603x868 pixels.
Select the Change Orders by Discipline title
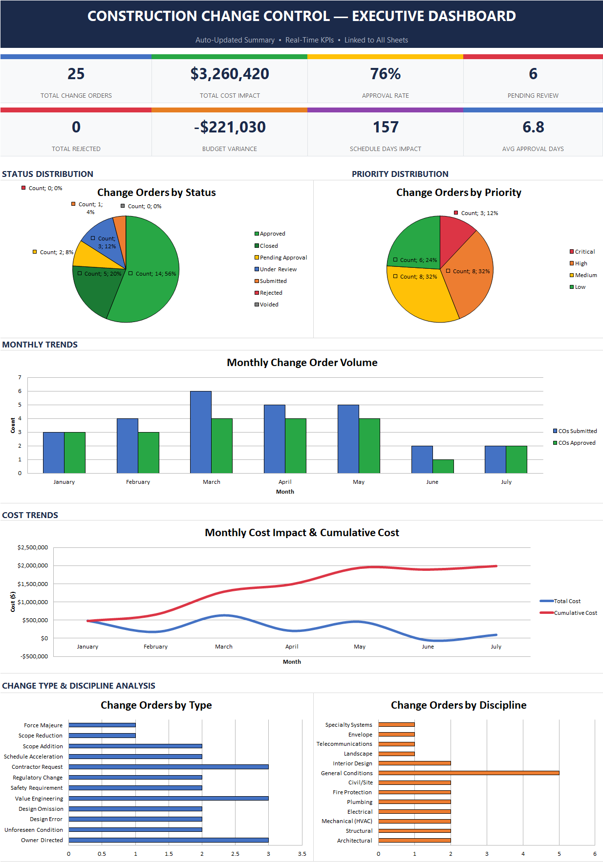click(459, 705)
